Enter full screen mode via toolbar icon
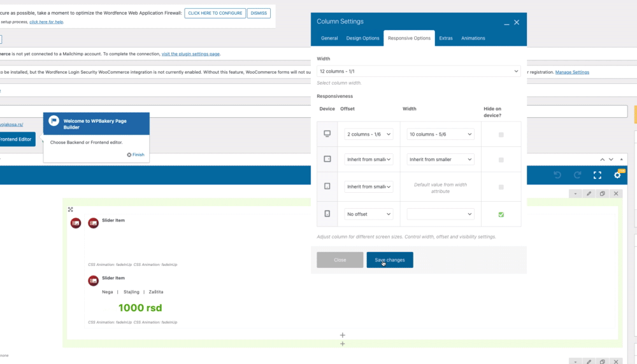The height and width of the screenshot is (364, 637). [x=598, y=175]
